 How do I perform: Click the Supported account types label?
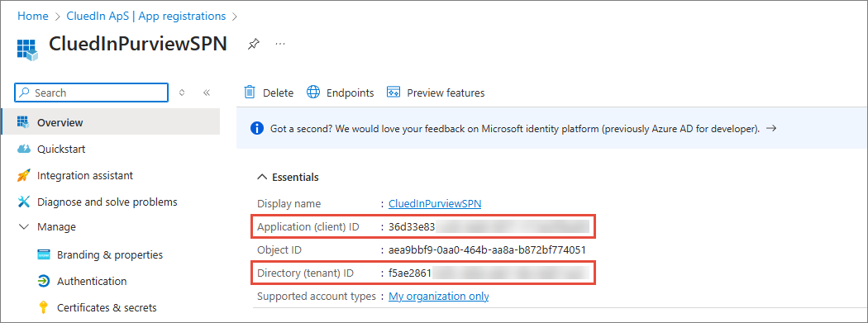point(317,297)
